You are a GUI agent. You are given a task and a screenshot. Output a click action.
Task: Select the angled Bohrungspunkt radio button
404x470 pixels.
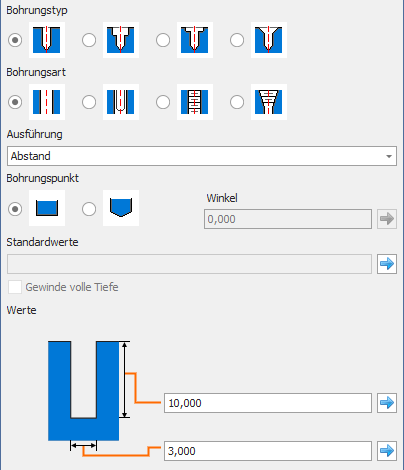pyautogui.click(x=89, y=209)
